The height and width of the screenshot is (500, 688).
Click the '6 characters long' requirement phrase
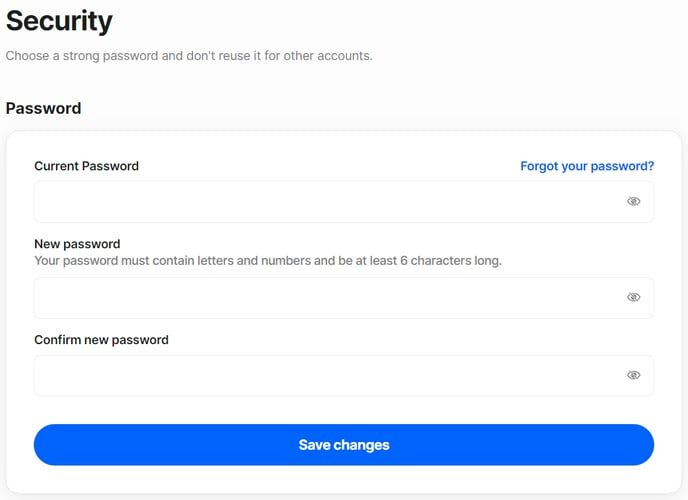pos(451,261)
